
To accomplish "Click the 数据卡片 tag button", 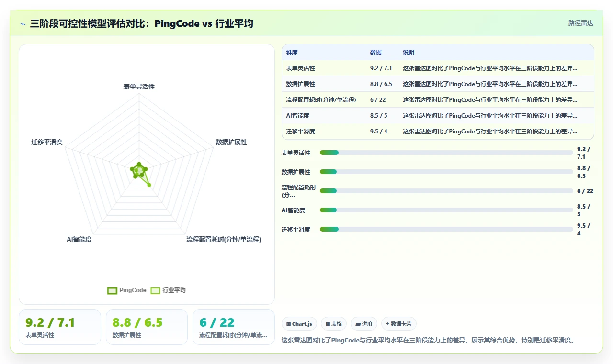I will tap(399, 324).
